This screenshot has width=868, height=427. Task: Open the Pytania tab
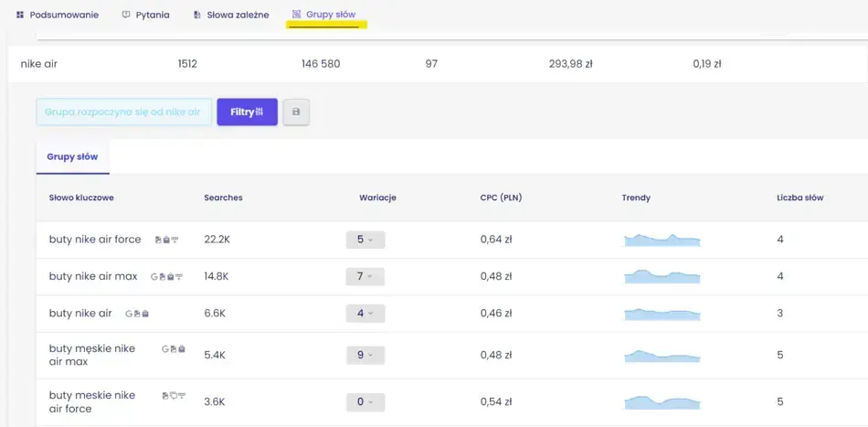[145, 15]
